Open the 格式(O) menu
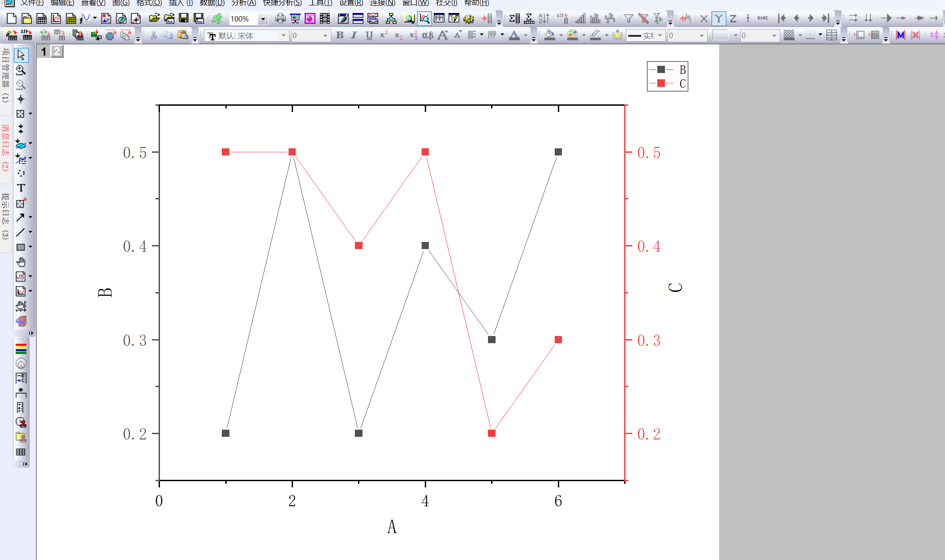945x560 pixels. (149, 3)
